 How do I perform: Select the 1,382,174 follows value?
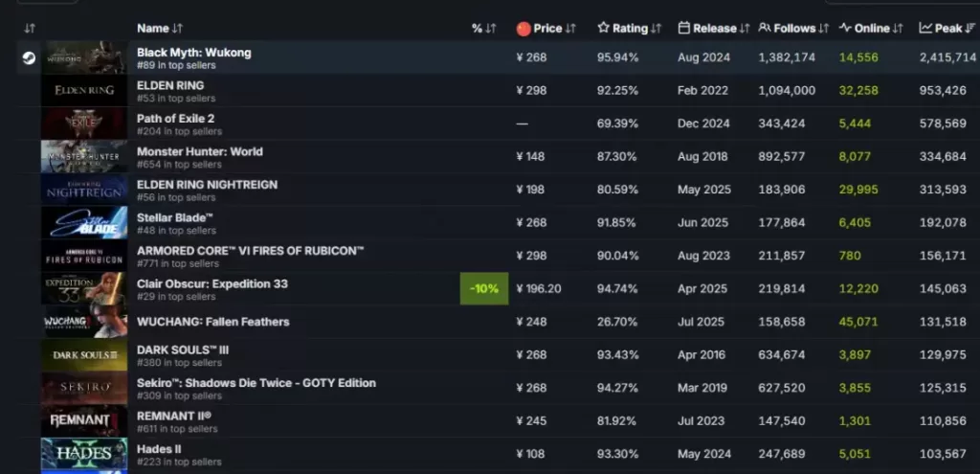coord(787,57)
